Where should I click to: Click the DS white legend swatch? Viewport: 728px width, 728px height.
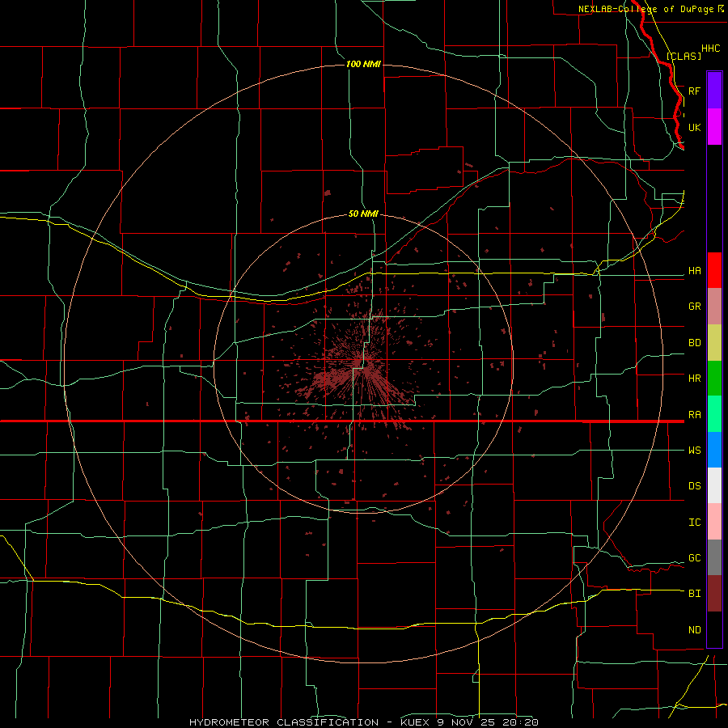714,485
